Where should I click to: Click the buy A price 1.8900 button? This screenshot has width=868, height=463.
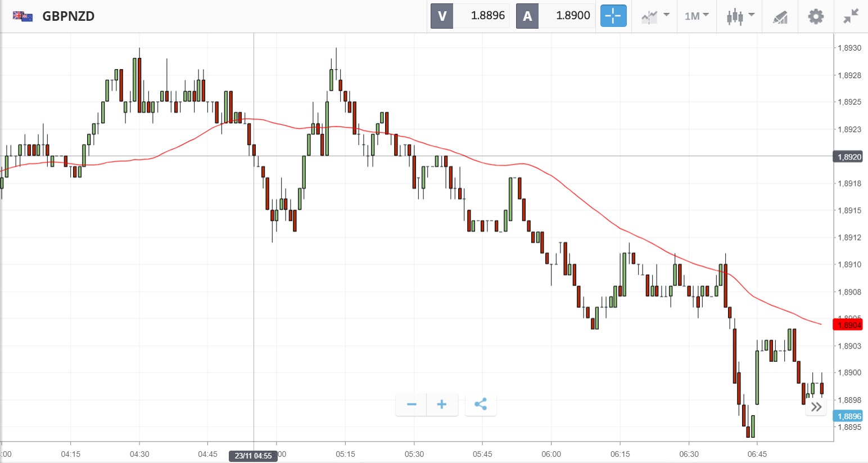[555, 16]
